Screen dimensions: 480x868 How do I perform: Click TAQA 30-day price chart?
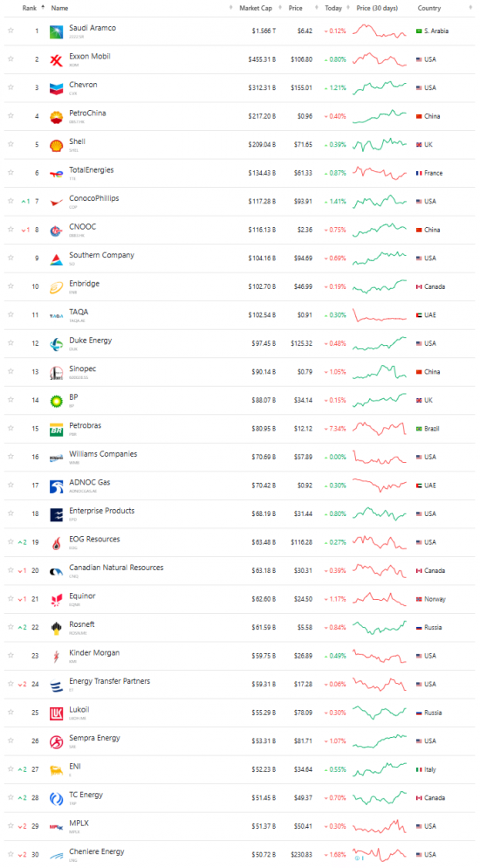(x=380, y=315)
